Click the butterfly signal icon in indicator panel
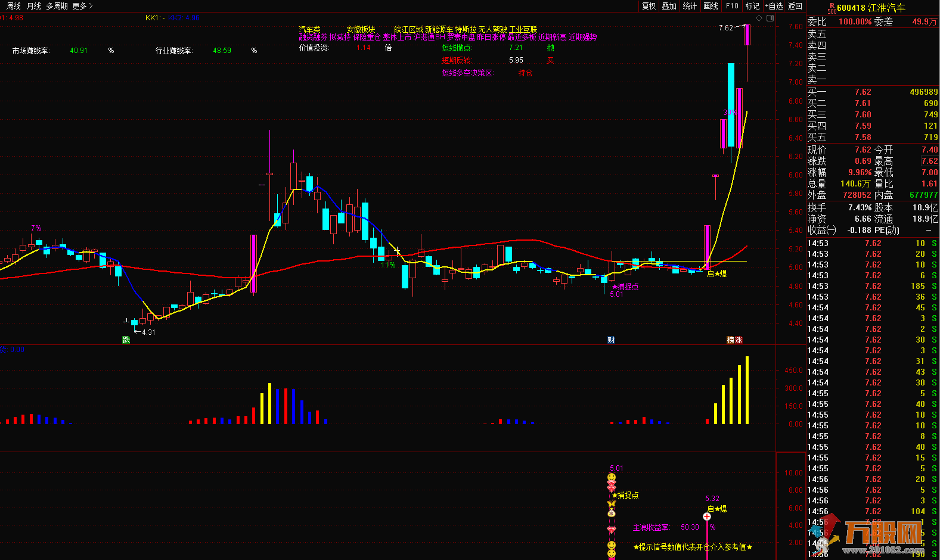Viewport: 940px width, 560px height. 612,503
